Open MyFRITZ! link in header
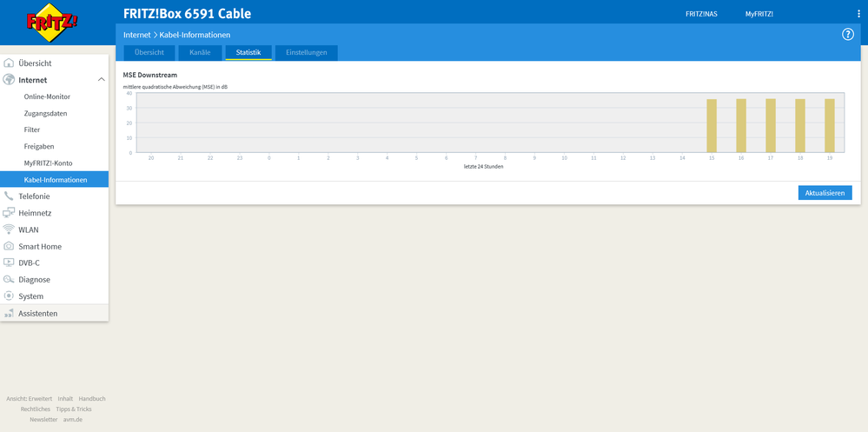The height and width of the screenshot is (432, 868). [759, 14]
